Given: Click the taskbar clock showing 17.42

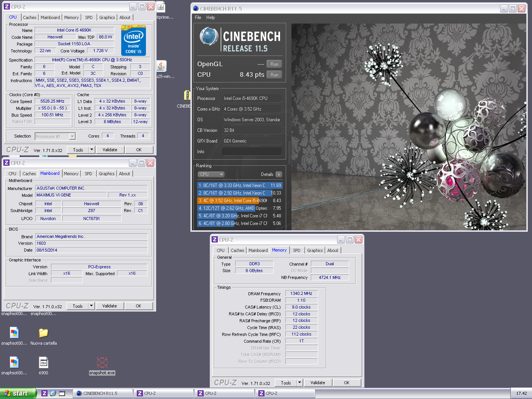Looking at the screenshot, I should (x=521, y=393).
